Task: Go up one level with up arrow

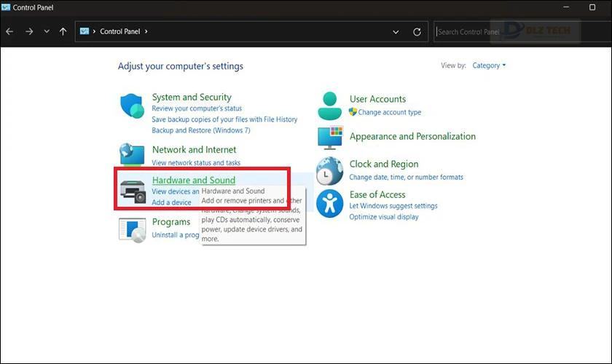Action: [x=63, y=31]
